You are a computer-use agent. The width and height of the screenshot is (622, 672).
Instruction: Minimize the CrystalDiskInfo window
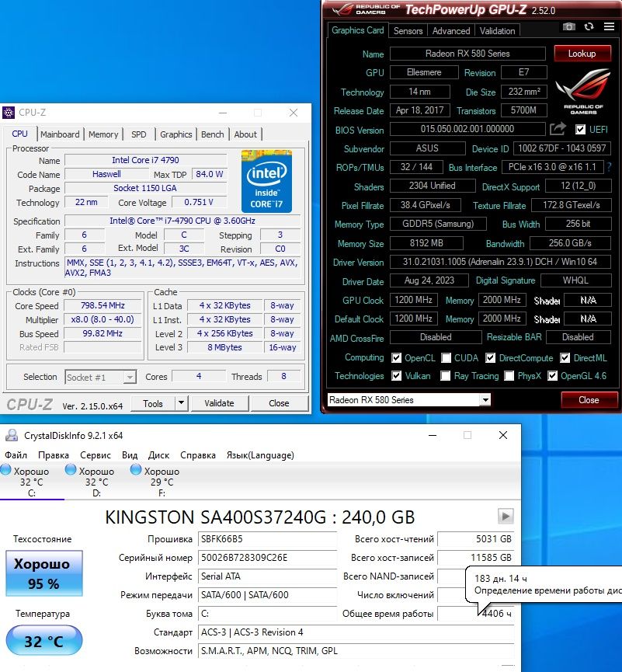point(433,435)
